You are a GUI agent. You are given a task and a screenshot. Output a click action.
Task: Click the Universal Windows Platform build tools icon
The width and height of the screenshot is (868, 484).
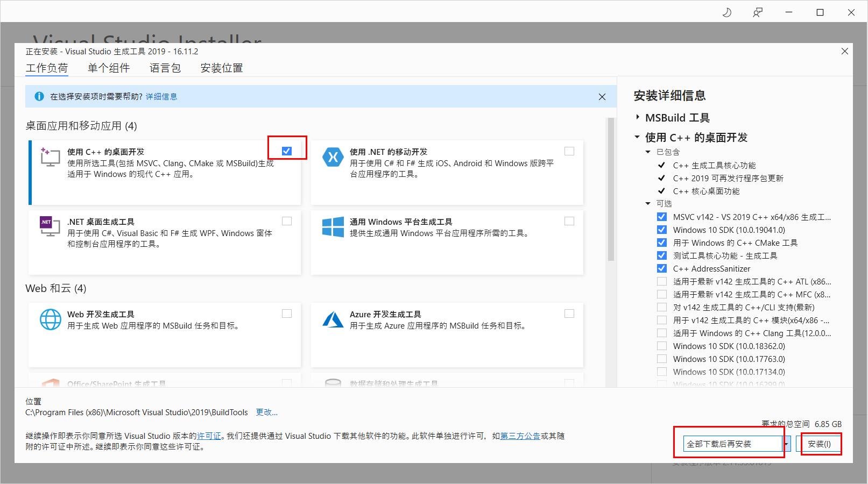333,227
